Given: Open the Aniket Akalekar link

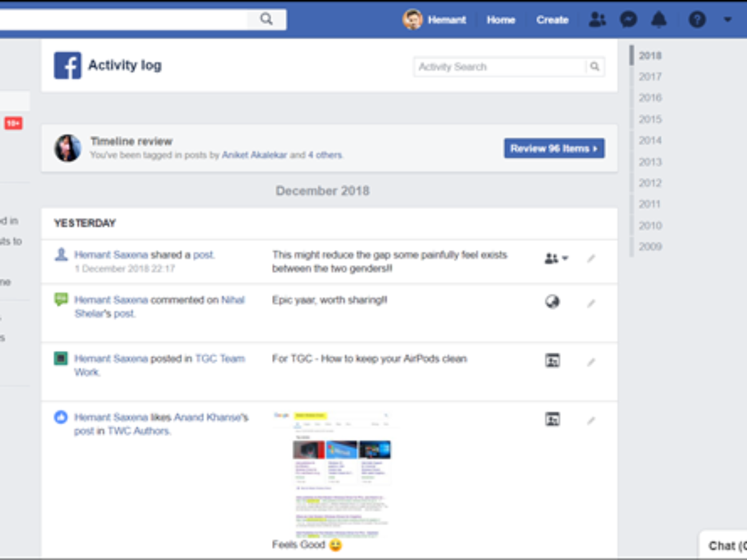Looking at the screenshot, I should [255, 155].
